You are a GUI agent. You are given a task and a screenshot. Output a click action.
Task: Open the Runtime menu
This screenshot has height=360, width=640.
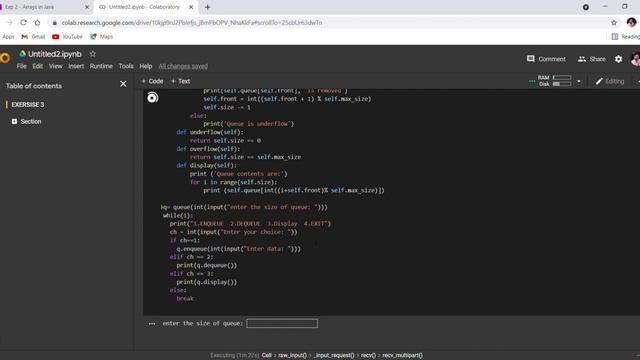click(x=101, y=66)
